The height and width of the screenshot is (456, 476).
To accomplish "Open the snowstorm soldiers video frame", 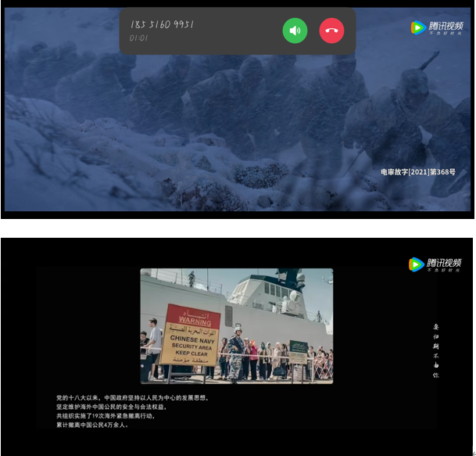I will coord(195,133).
